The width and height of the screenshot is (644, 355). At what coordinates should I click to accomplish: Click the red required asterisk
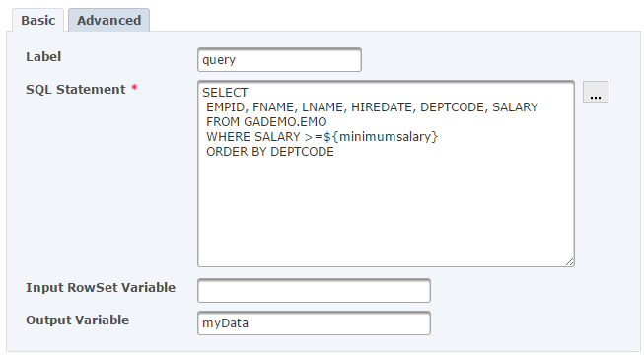click(134, 89)
